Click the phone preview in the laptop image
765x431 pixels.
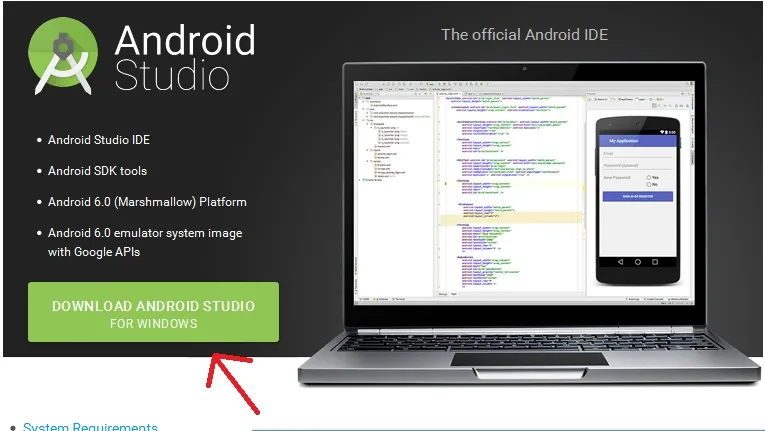(x=638, y=201)
